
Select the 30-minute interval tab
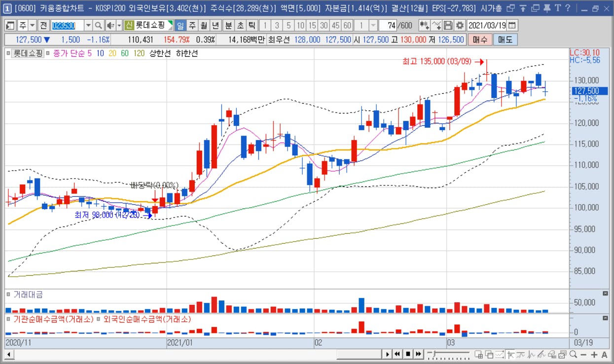324,25
